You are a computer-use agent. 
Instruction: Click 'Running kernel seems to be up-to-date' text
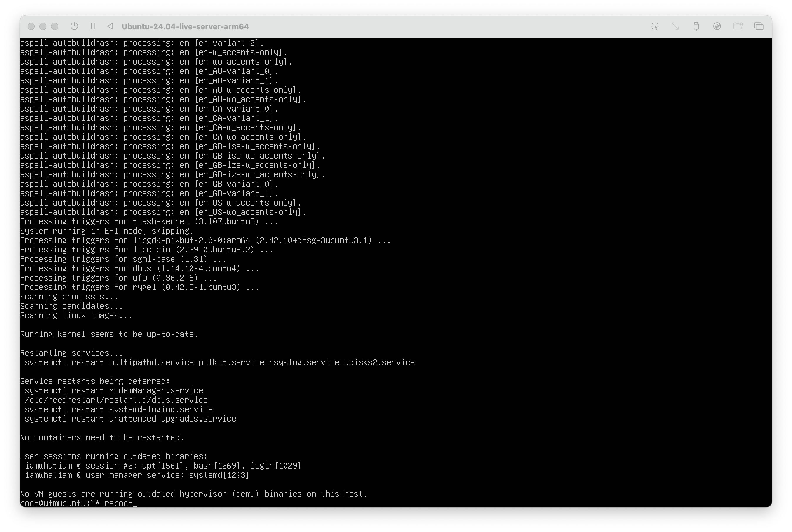point(109,334)
